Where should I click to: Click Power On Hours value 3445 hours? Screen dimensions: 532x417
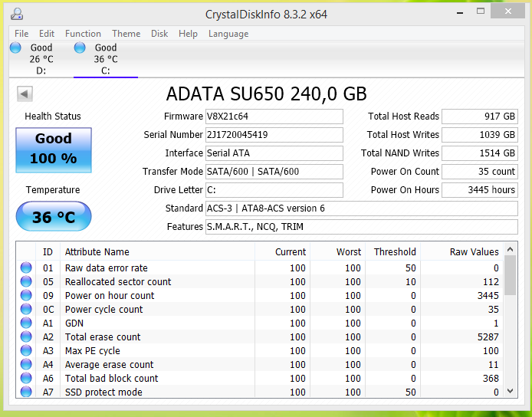pyautogui.click(x=480, y=189)
